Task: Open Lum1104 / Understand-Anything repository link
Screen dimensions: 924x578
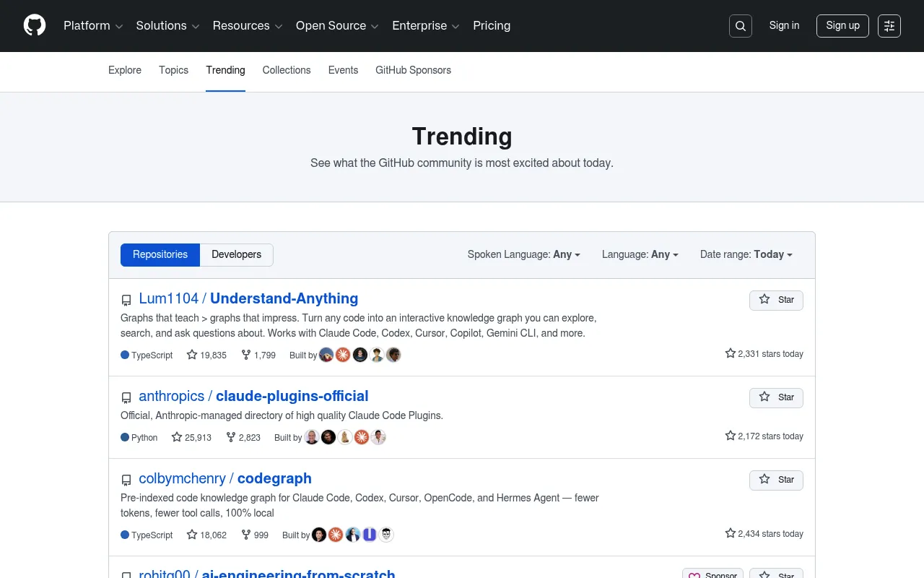Action: coord(248,298)
